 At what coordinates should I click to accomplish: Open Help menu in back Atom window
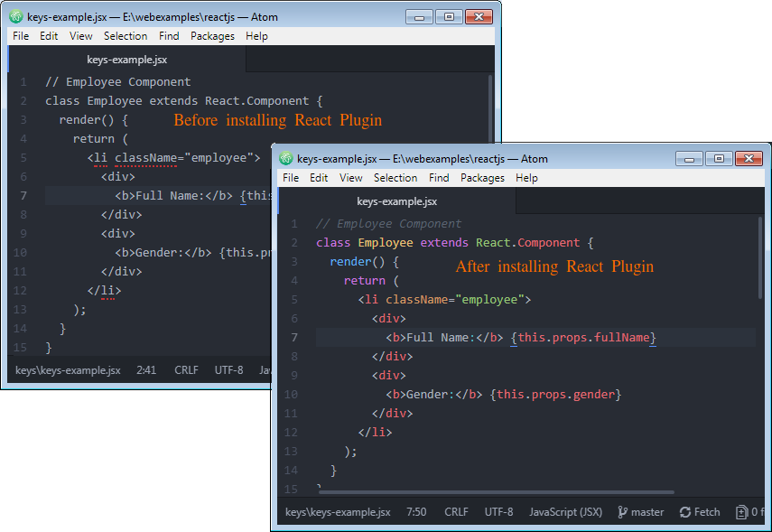tap(256, 36)
